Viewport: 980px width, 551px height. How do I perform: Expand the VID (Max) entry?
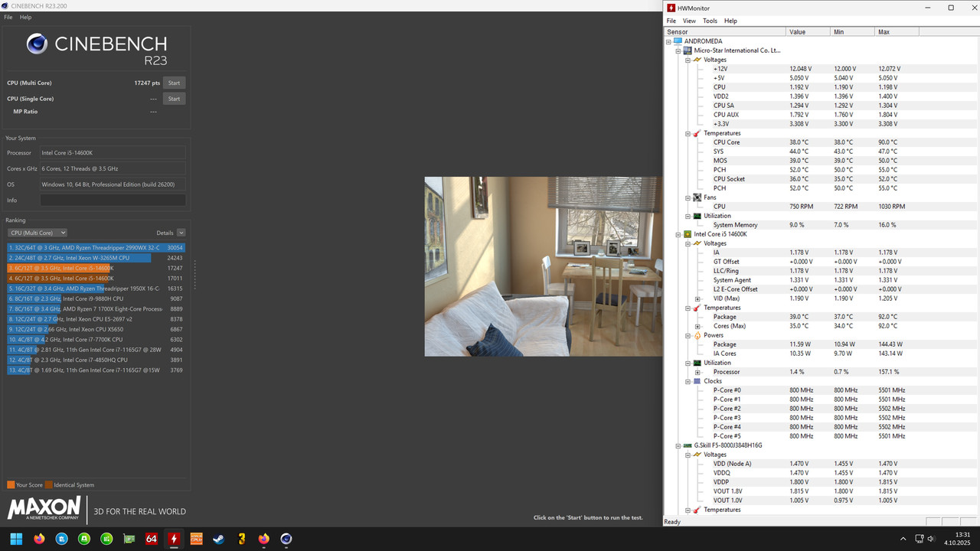pyautogui.click(x=697, y=298)
